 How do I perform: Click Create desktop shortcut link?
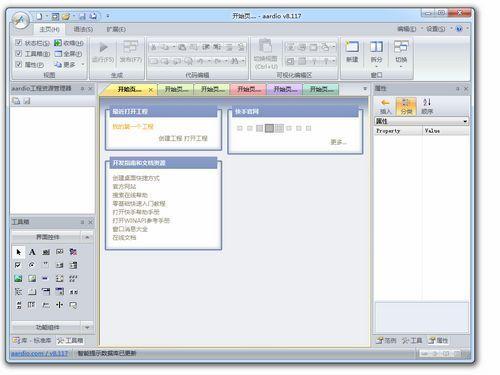click(x=136, y=178)
